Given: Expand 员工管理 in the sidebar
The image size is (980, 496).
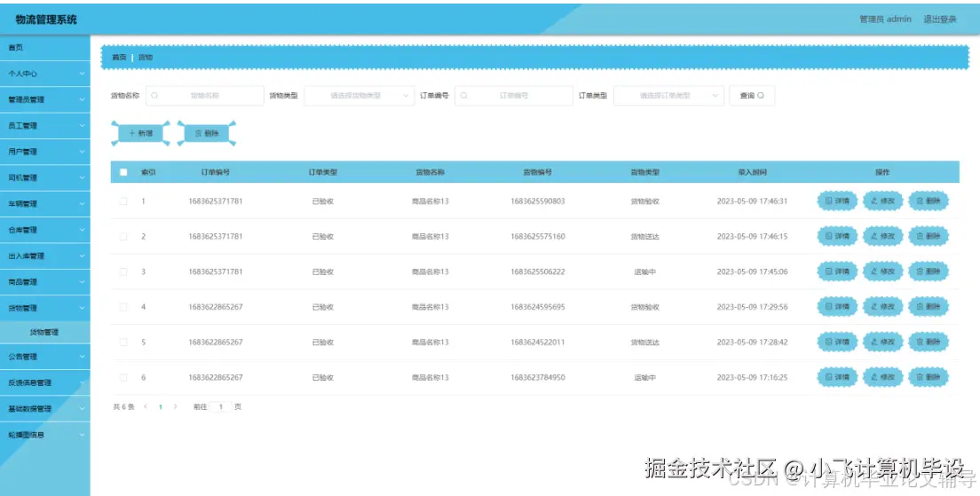Looking at the screenshot, I should point(45,126).
